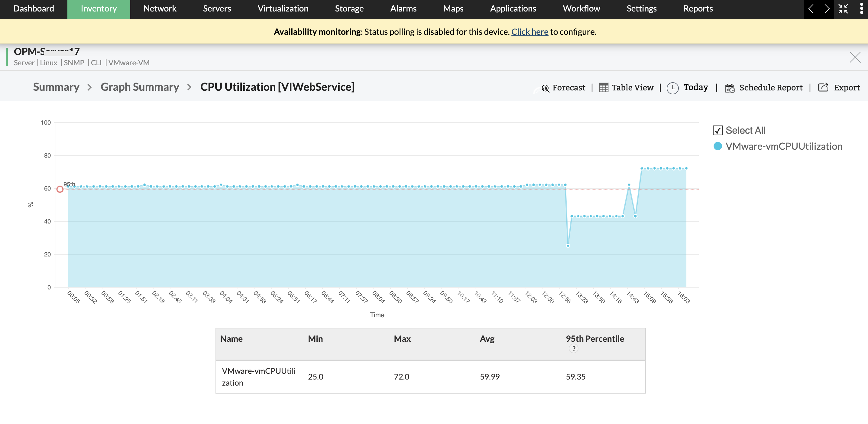Viewport: 868px width, 424px height.
Task: Click the 95th percentile marker on graph
Action: (60, 189)
